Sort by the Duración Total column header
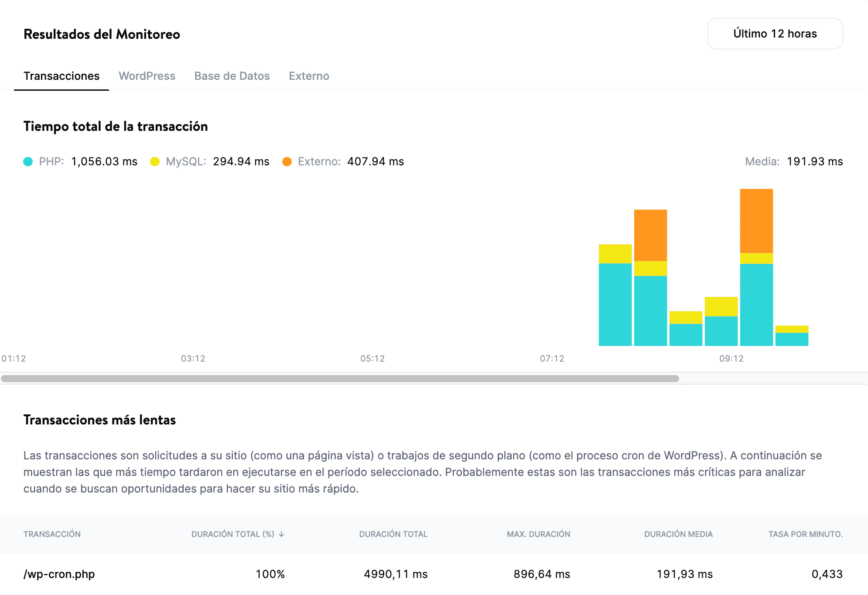 (393, 534)
